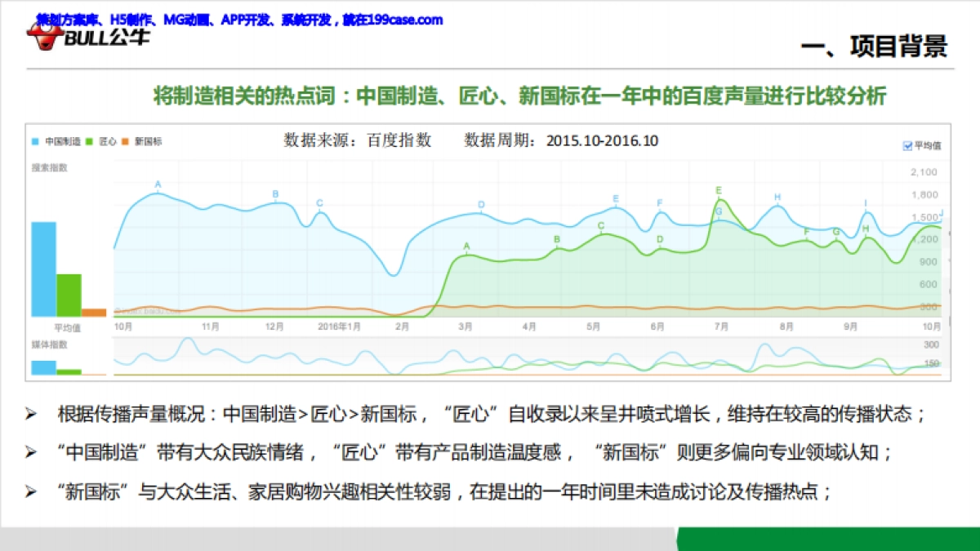Click blue marker A on 中国制造 line
The width and height of the screenshot is (980, 551).
[158, 184]
